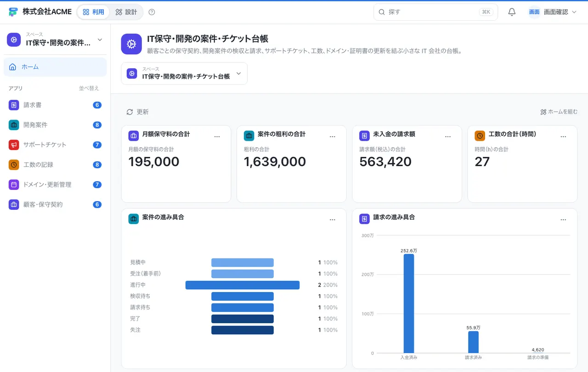Viewport: 588px width, 372px height.
Task: Click the 工数の合計(時間) clock card icon
Action: [x=480, y=136]
